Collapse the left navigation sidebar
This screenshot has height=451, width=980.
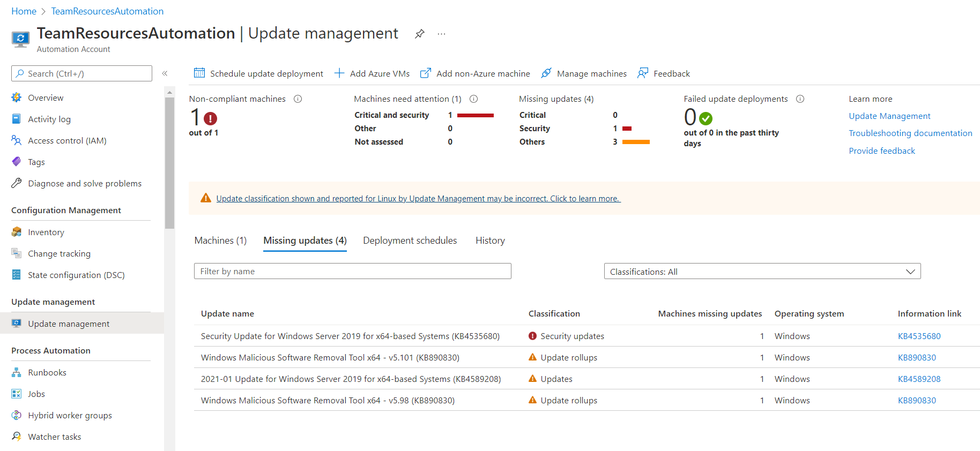[x=165, y=73]
